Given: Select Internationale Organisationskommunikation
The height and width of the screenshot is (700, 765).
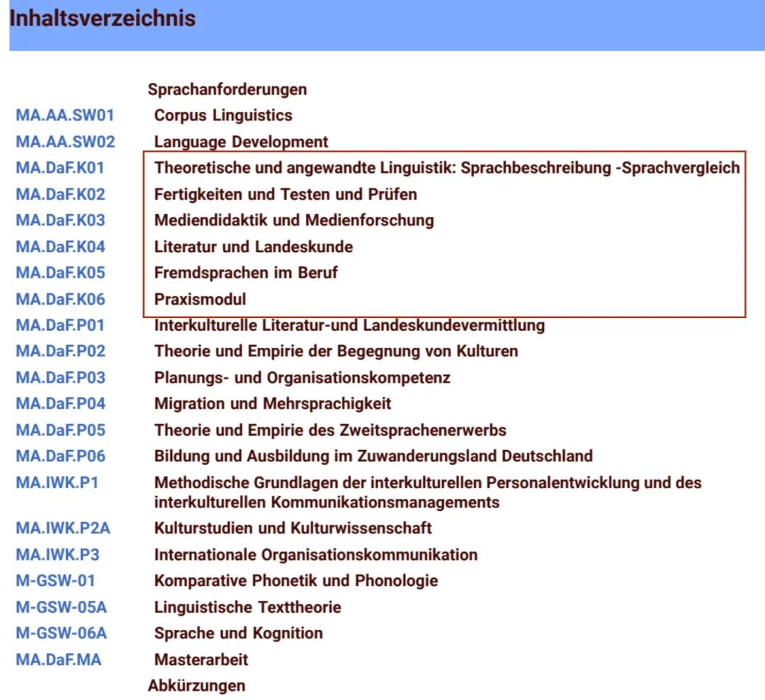Looking at the screenshot, I should point(316,555).
